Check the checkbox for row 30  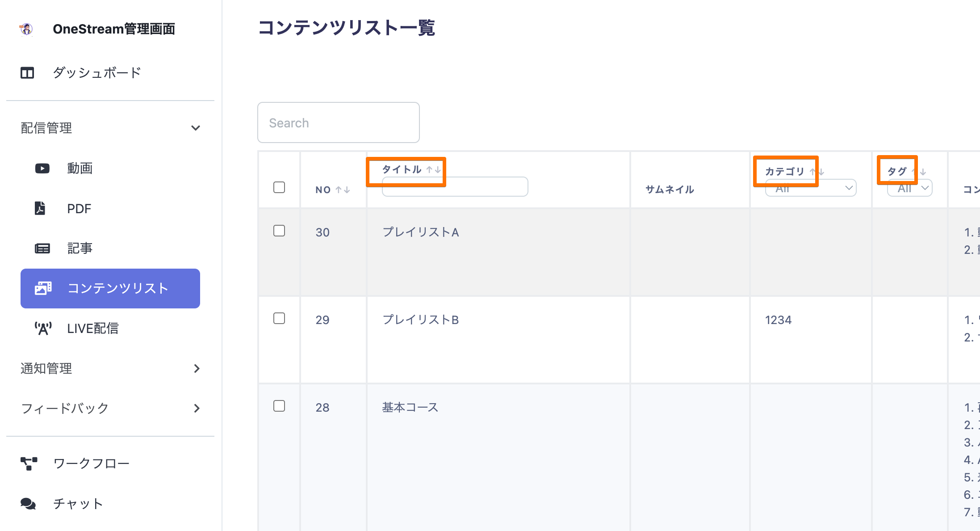point(279,231)
